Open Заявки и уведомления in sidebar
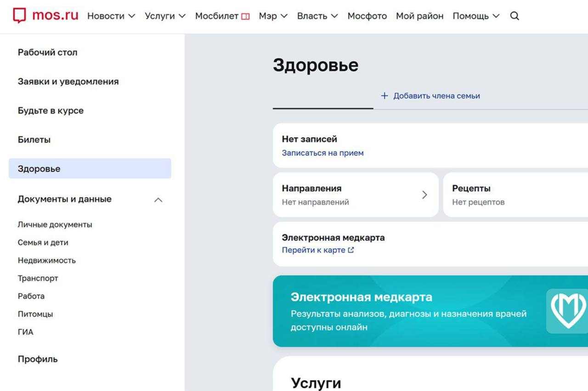The image size is (588, 391). click(68, 82)
